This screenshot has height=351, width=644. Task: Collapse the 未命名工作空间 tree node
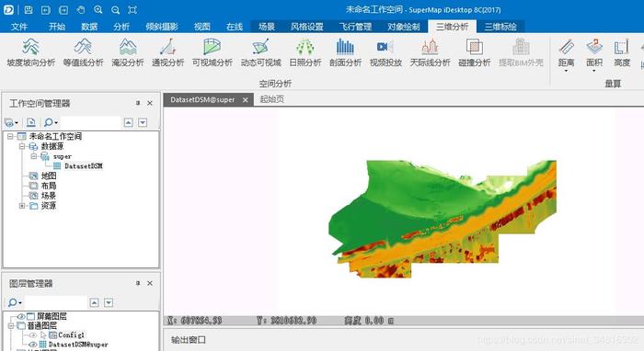10,136
